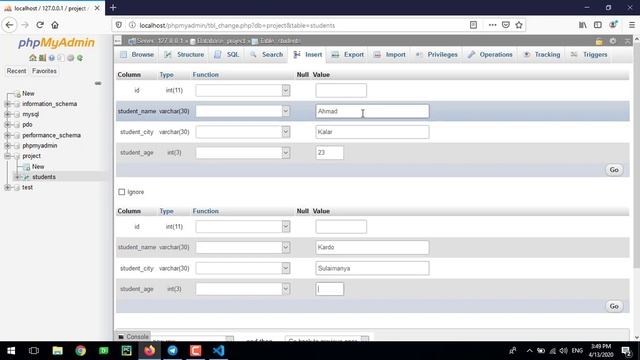Screen dimensions: 640x360
Task: Open Favorites tab in sidebar
Action: 44,71
